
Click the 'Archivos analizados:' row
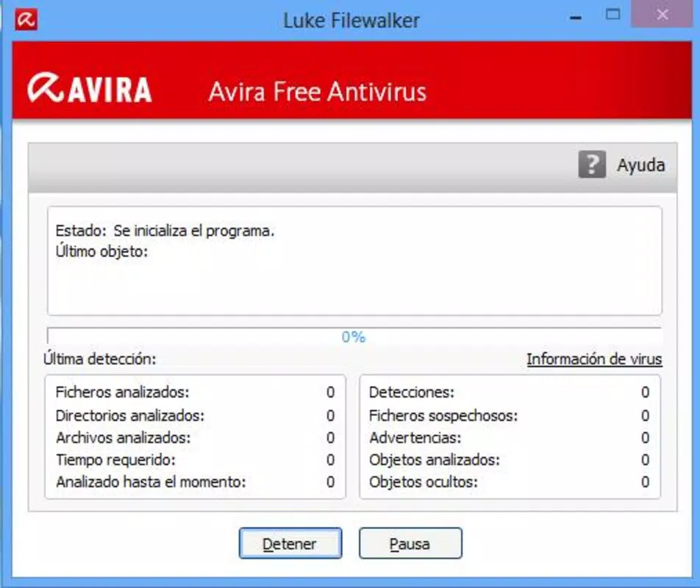195,437
